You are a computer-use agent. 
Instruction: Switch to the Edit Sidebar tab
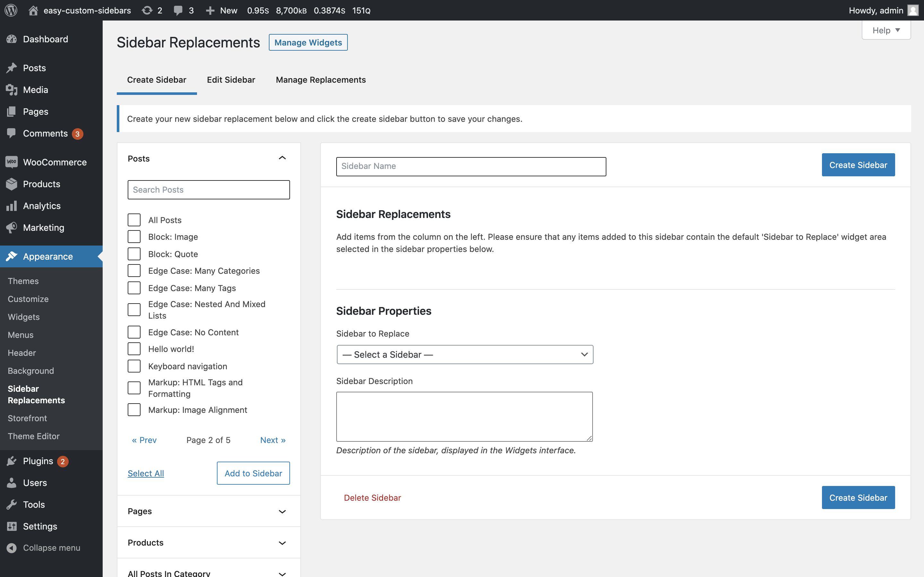coord(231,80)
